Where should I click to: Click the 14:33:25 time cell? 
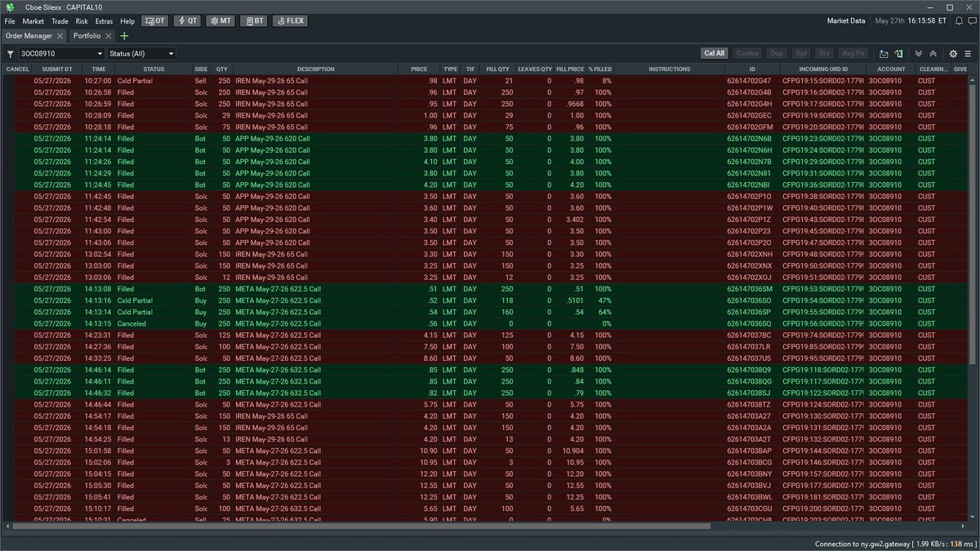[99, 358]
